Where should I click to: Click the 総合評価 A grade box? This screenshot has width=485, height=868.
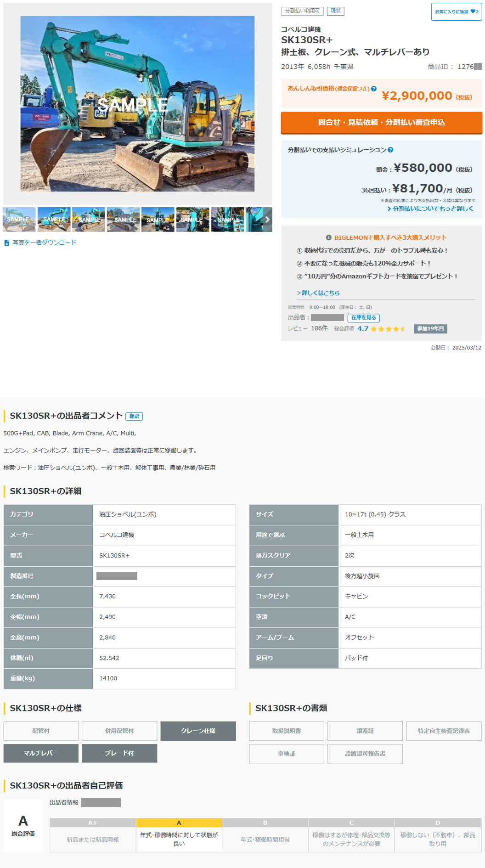coord(23,826)
